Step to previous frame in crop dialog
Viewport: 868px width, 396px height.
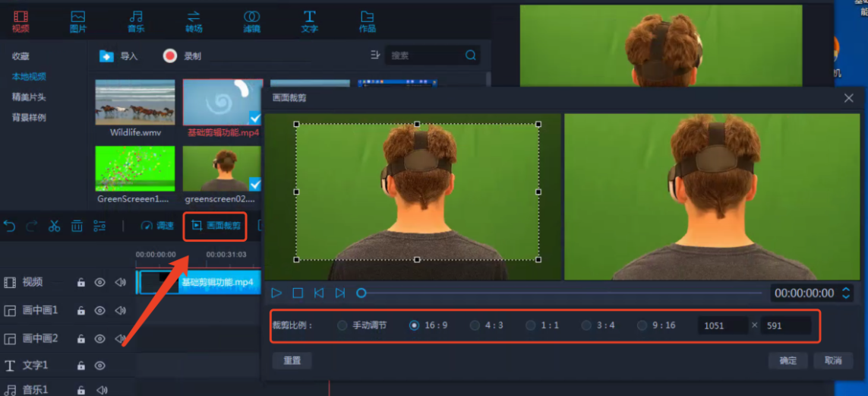coord(319,293)
